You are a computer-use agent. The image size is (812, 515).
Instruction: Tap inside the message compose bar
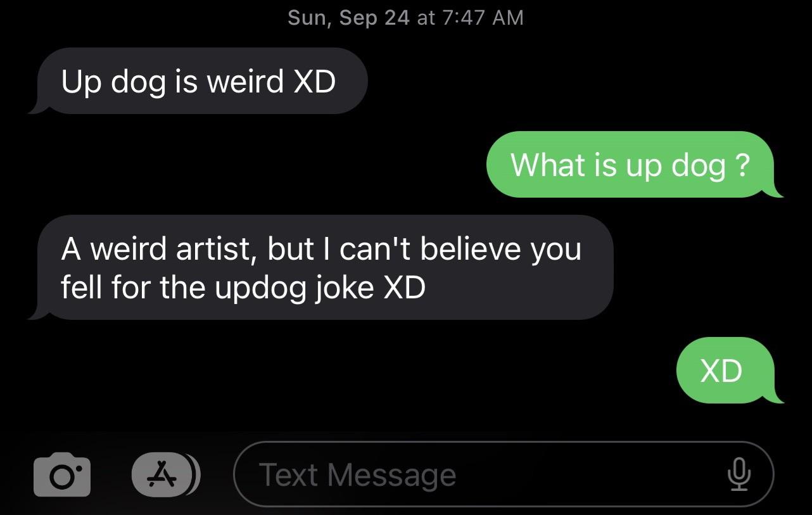[443, 474]
